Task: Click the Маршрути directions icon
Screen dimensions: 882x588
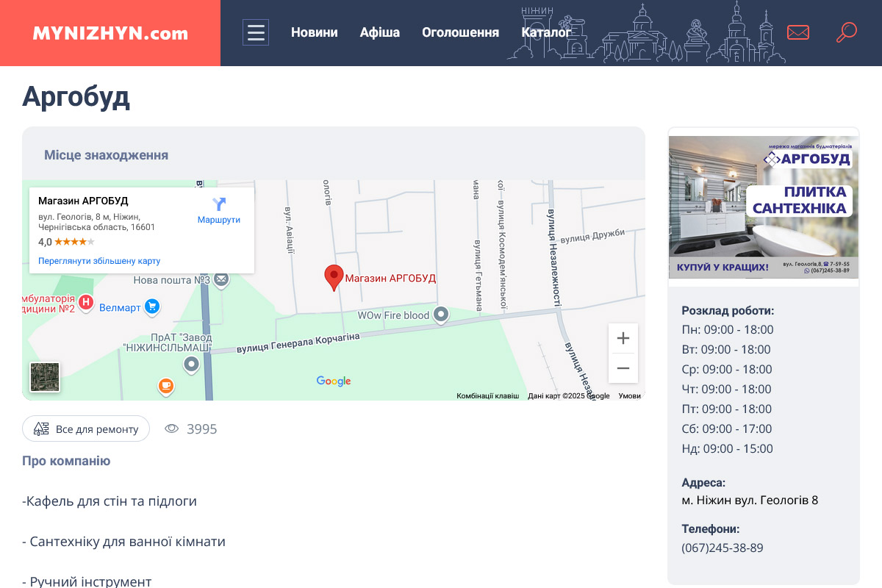Action: pos(219,204)
